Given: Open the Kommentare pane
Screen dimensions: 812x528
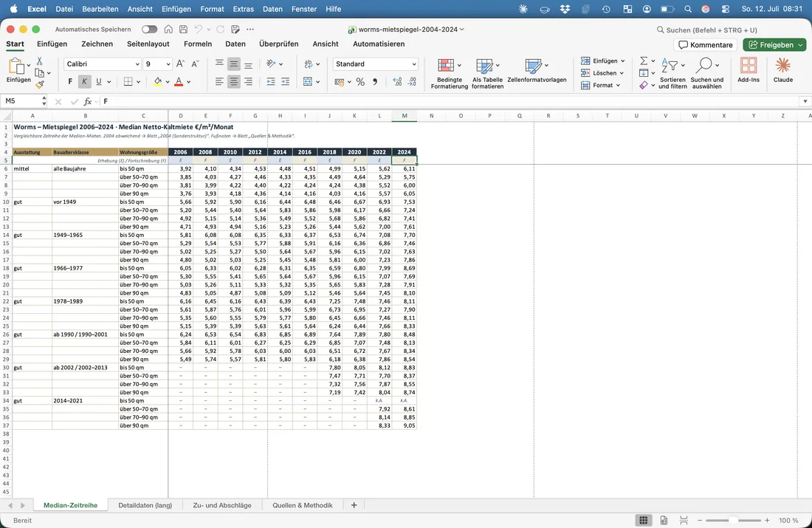Looking at the screenshot, I should (x=705, y=45).
